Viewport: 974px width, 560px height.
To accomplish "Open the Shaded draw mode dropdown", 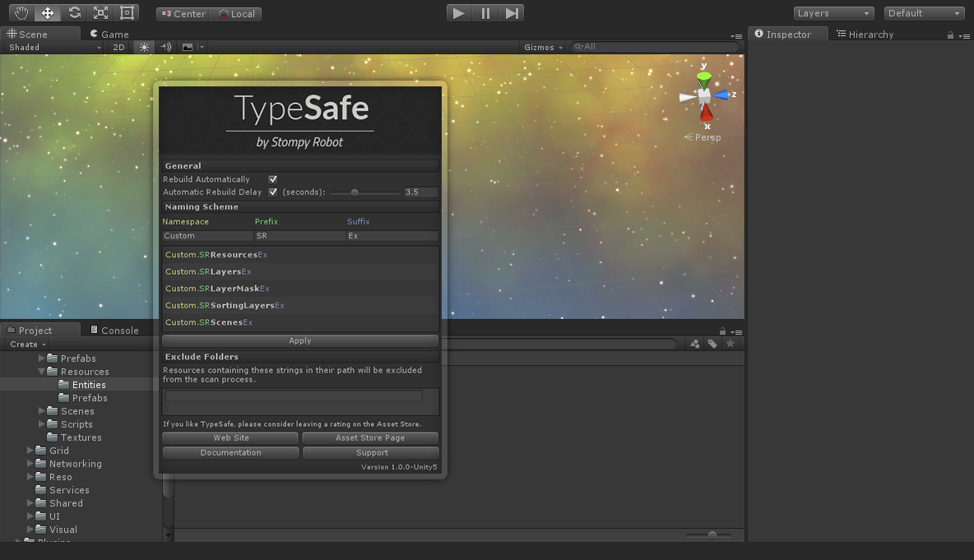I will pos(54,47).
